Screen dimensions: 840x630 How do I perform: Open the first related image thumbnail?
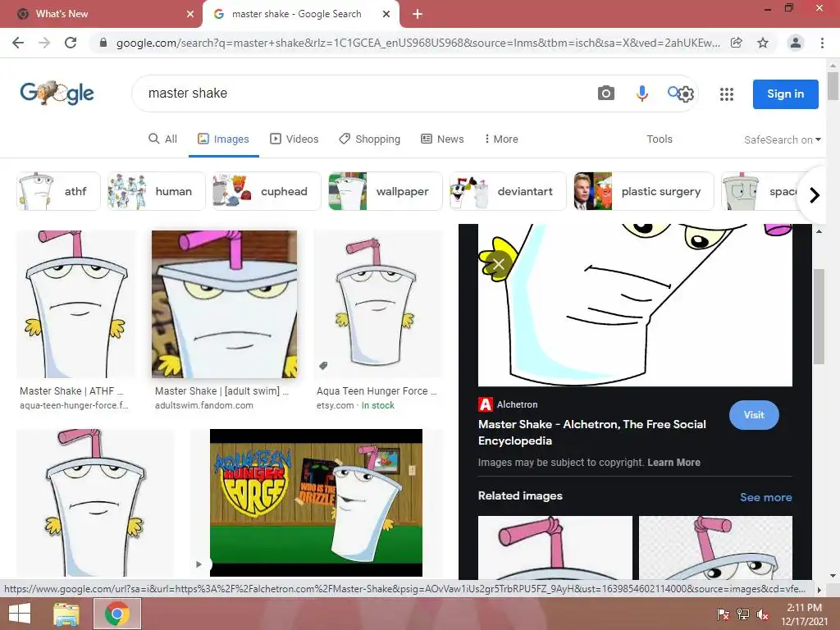coord(555,547)
